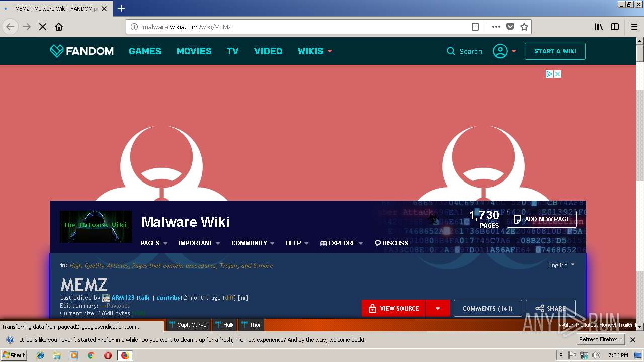Open the Trojan category link
The width and height of the screenshot is (644, 362).
tap(228, 265)
